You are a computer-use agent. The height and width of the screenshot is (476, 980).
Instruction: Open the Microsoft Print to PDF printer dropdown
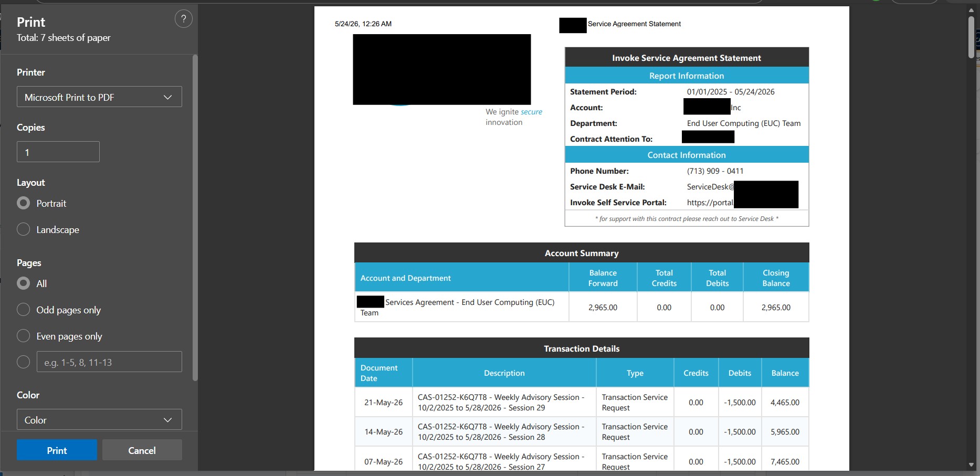click(99, 97)
